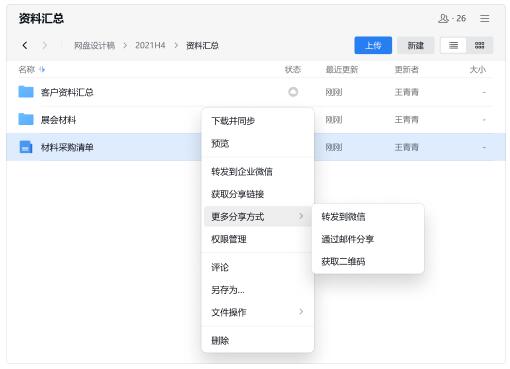Screen dimensions: 510x369
Task: Select 通过邮件分享 in the submenu
Action: click(368, 239)
